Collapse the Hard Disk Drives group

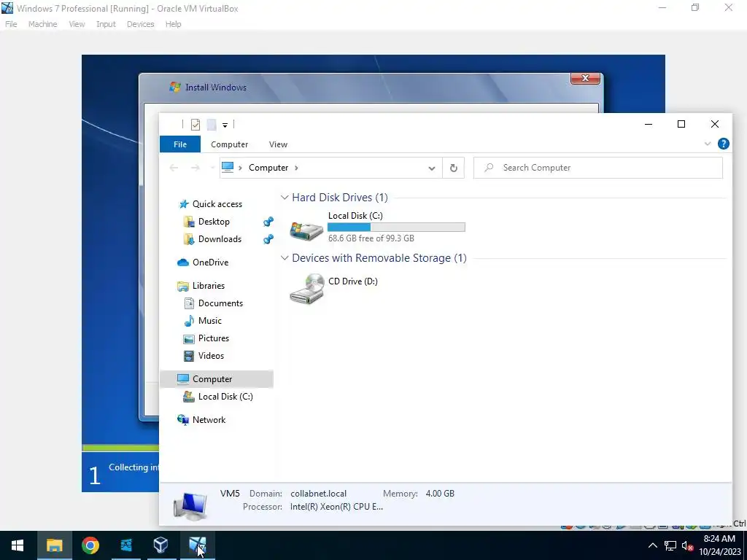point(285,197)
